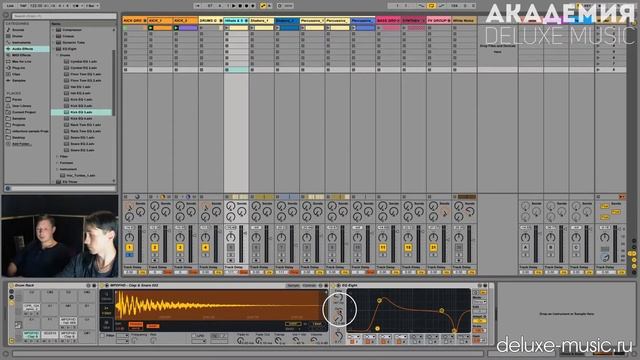The image size is (640, 360).
Task: Click the Master track volume knob
Action: point(604,237)
